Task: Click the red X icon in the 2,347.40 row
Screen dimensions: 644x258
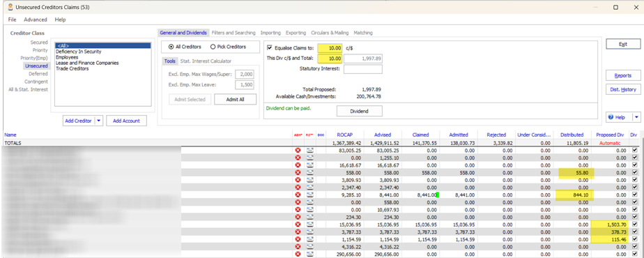Action: [x=298, y=188]
